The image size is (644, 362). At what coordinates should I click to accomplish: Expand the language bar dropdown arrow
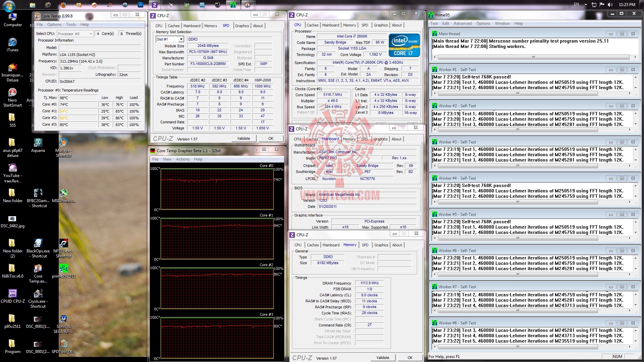tap(586, 5)
